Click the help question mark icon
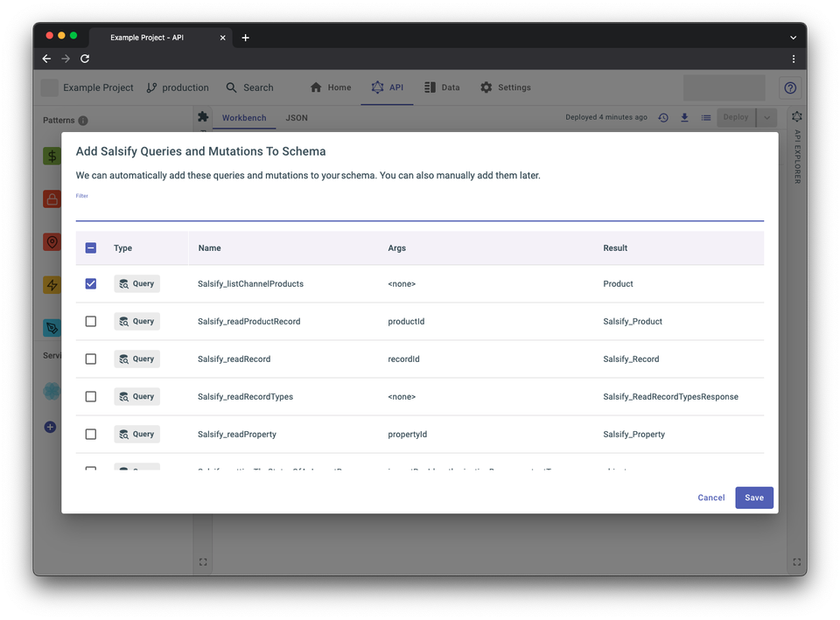 coord(790,88)
